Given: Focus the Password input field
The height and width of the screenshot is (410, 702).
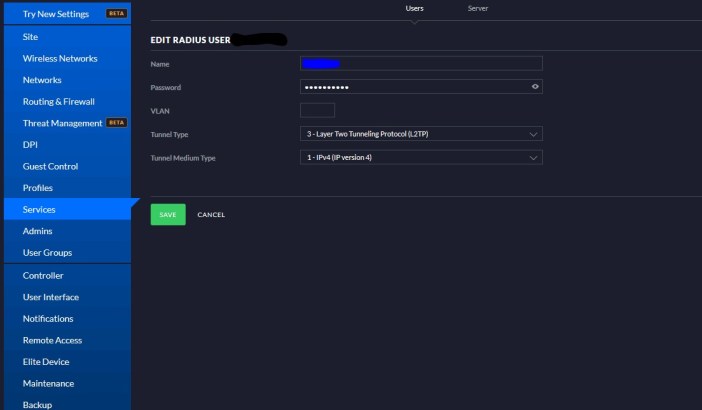Looking at the screenshot, I should [x=414, y=87].
